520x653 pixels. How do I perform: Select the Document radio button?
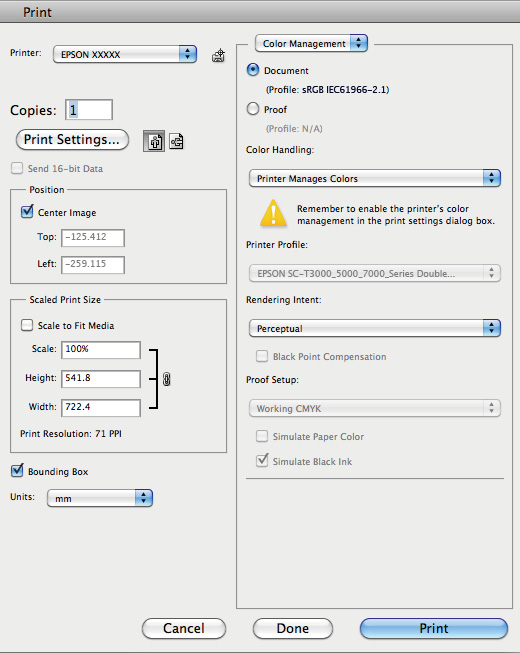coord(253,70)
